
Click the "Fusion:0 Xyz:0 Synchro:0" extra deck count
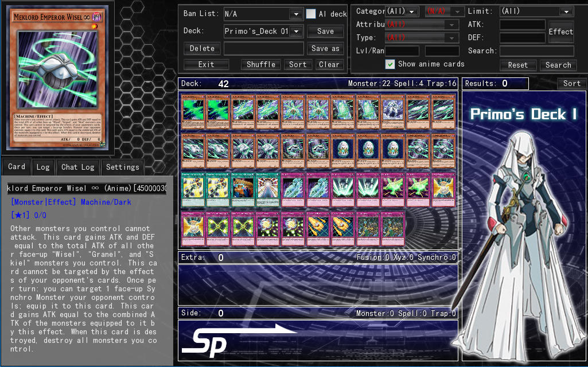pyautogui.click(x=406, y=257)
